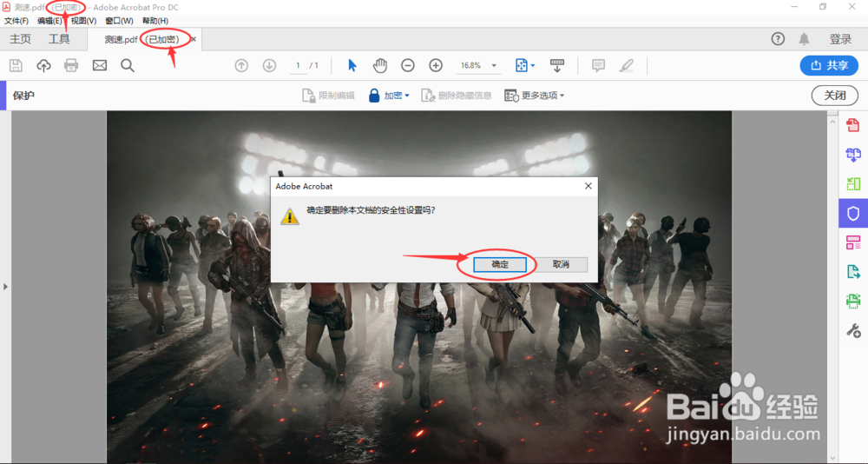Click 登录 to sign in

point(840,39)
